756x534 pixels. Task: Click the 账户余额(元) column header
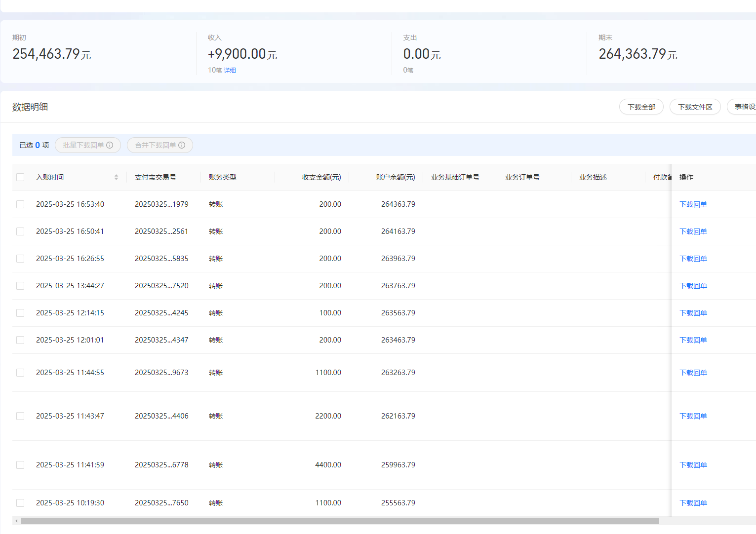[396, 177]
